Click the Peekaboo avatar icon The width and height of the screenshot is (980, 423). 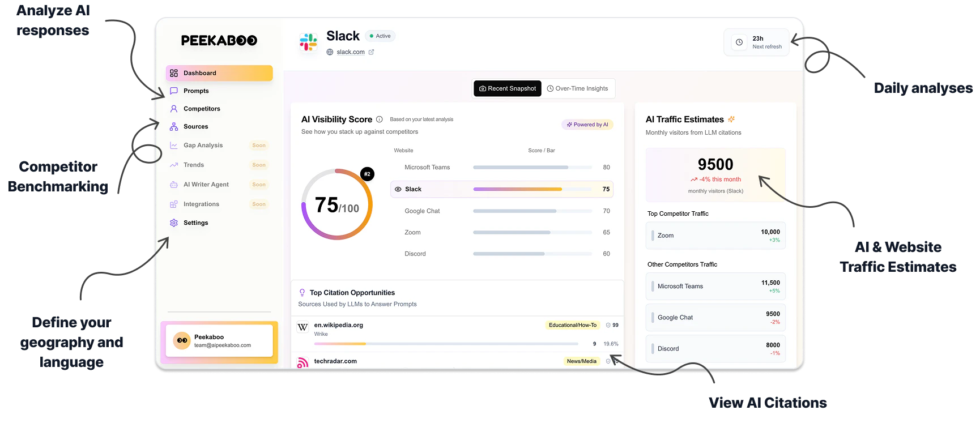[182, 340]
